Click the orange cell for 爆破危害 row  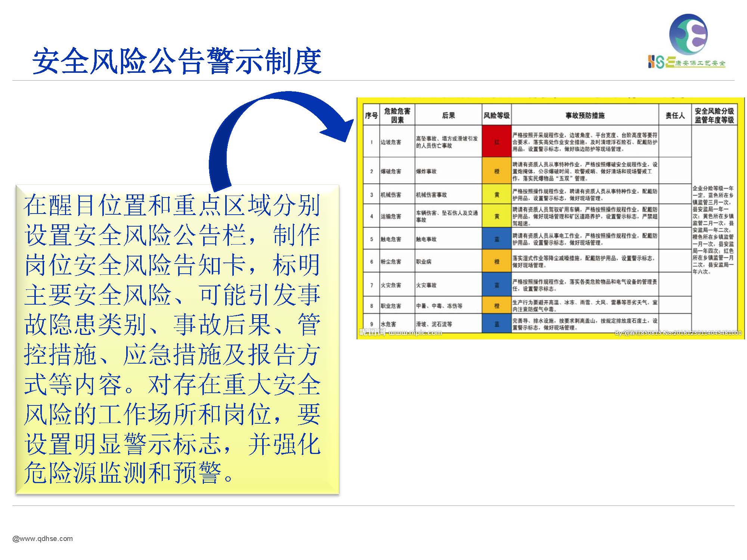496,171
